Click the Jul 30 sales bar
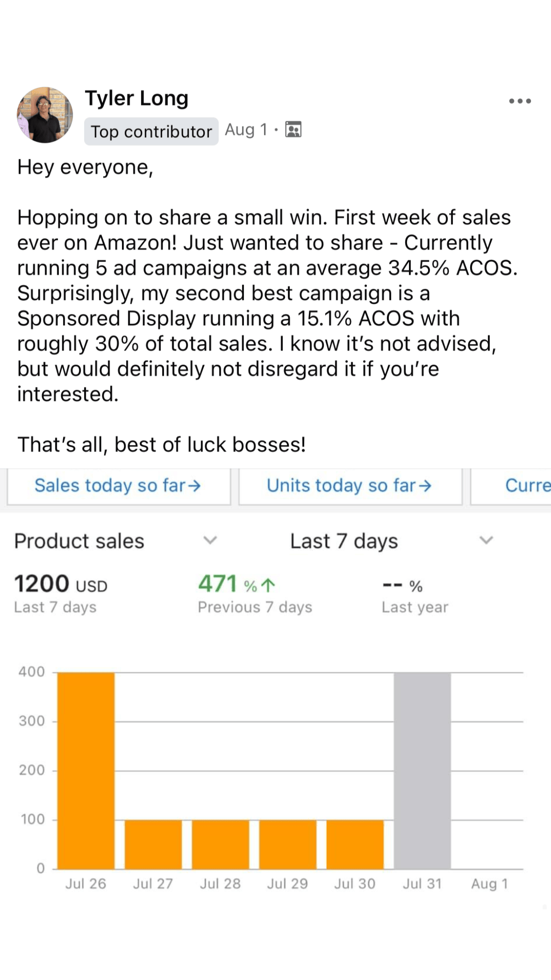Viewport: 551px width, 980px height. (355, 844)
